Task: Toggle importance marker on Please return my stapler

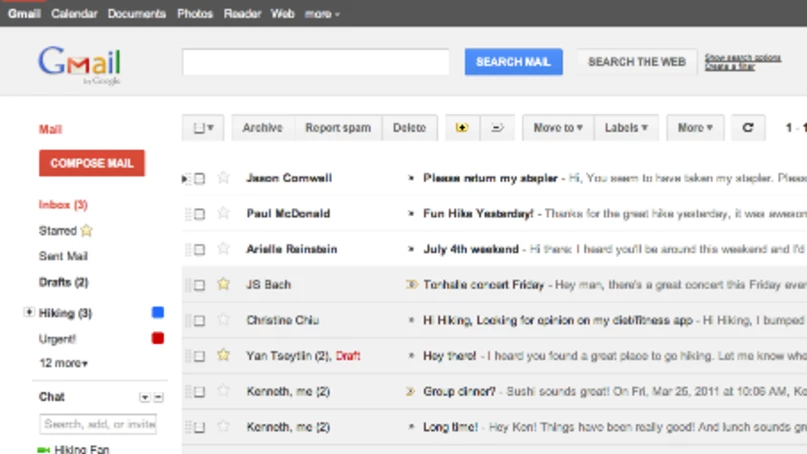Action: click(411, 178)
